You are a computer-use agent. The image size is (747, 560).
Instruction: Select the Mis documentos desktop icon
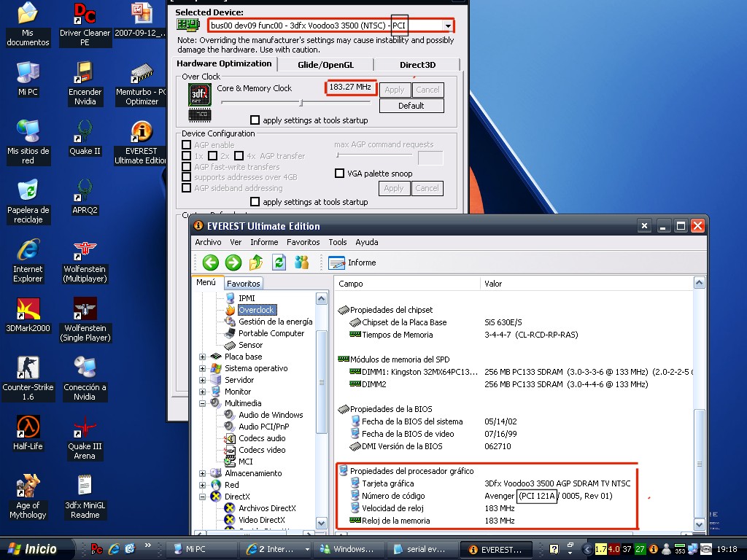pyautogui.click(x=28, y=24)
